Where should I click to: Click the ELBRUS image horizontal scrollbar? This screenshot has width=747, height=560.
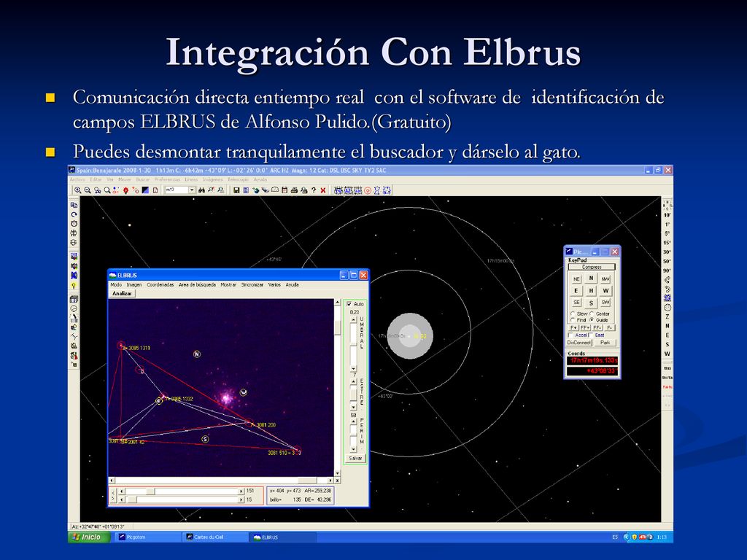pos(221,480)
